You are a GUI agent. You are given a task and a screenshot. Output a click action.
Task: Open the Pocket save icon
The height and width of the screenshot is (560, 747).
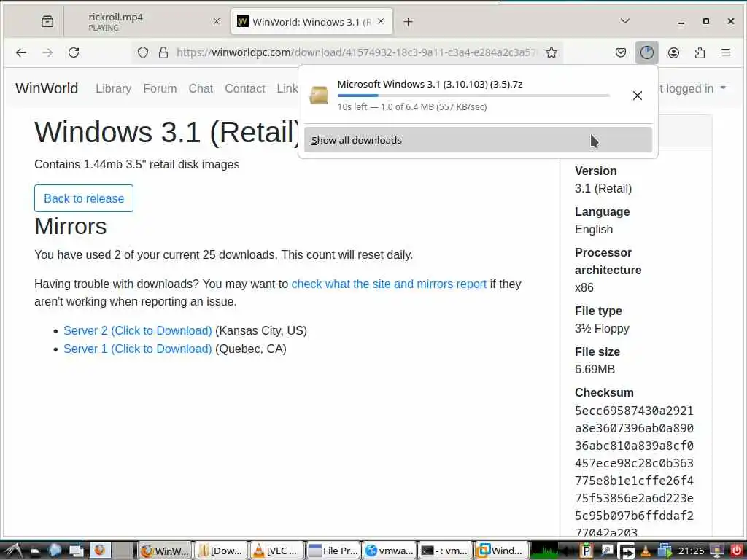click(620, 52)
